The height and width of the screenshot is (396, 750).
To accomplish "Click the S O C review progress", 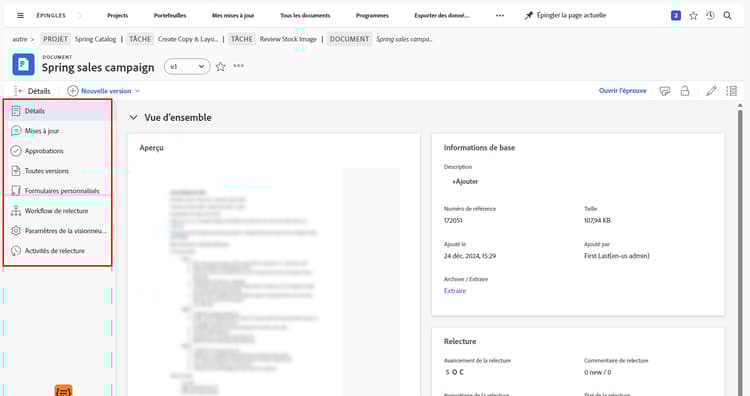I will [454, 372].
